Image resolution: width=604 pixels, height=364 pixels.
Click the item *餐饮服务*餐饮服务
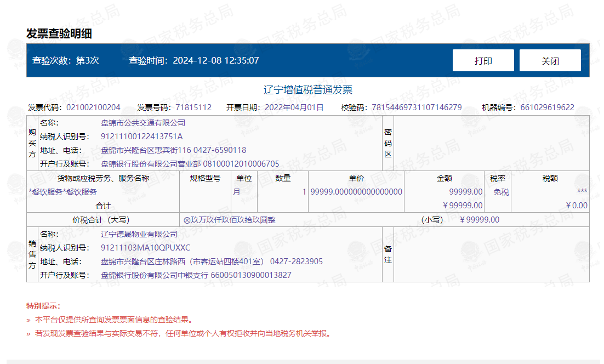click(63, 192)
